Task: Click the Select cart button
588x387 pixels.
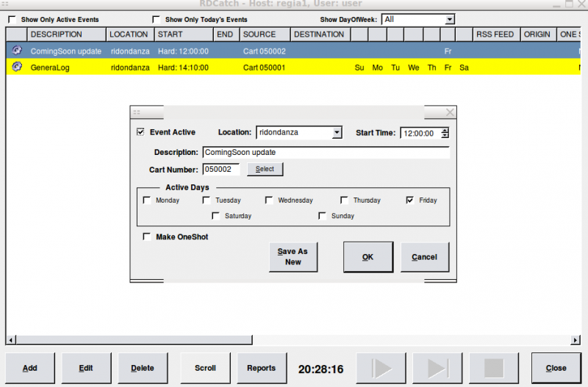Action: point(265,169)
